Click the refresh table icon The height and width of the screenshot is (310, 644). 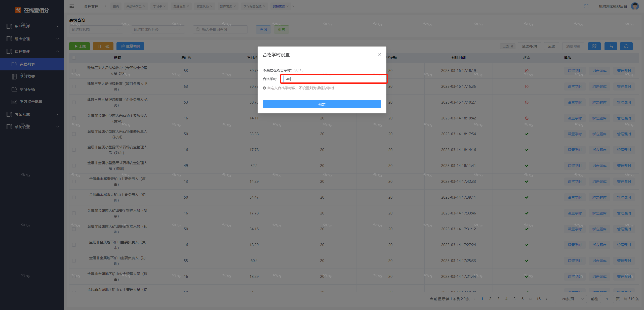coord(626,46)
